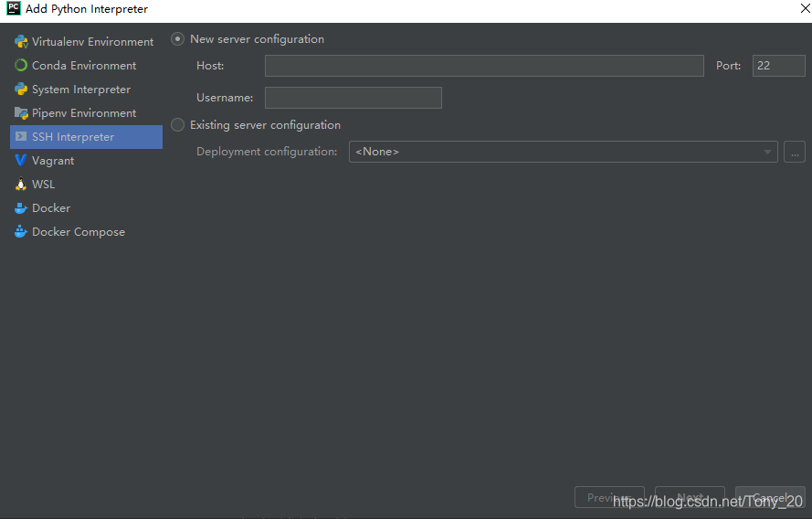
Task: Select Conda Environment option
Action: point(86,65)
